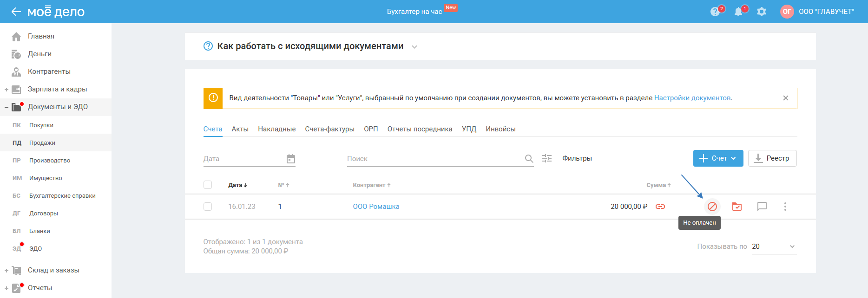Screen dimensions: 868x298
Task: Click the red link icon next to 20 000,00 ₽
Action: pos(660,207)
